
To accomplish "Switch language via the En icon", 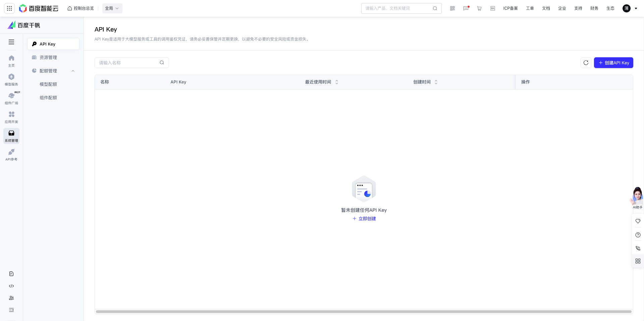I will point(492,8).
